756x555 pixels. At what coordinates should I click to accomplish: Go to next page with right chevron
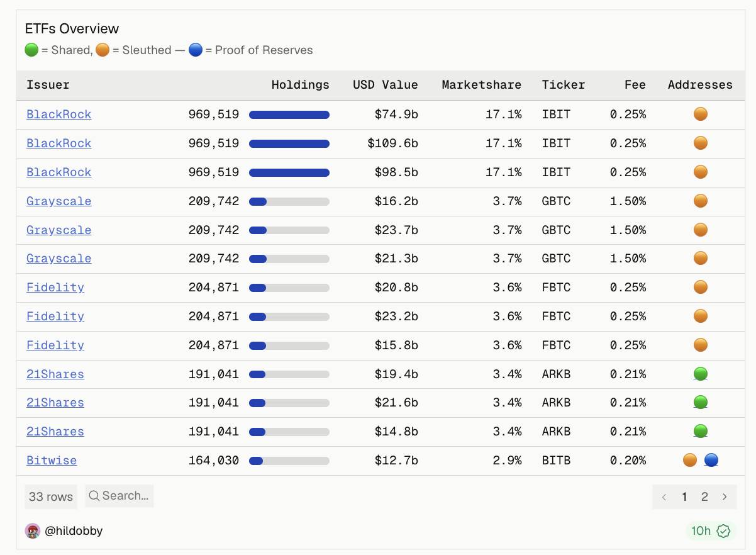(x=725, y=496)
